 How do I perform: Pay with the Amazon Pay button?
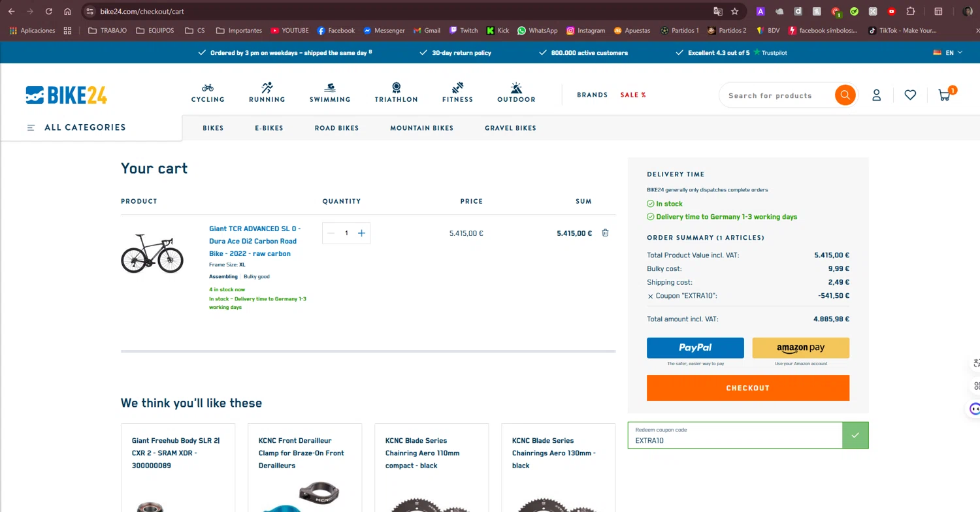[800, 348]
